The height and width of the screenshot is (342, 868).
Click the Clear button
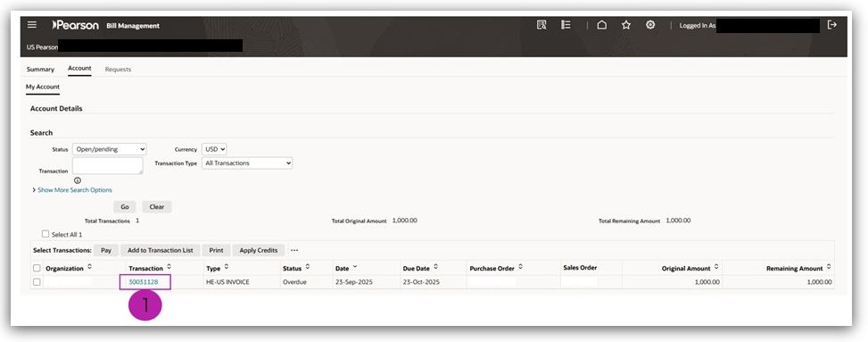(157, 207)
